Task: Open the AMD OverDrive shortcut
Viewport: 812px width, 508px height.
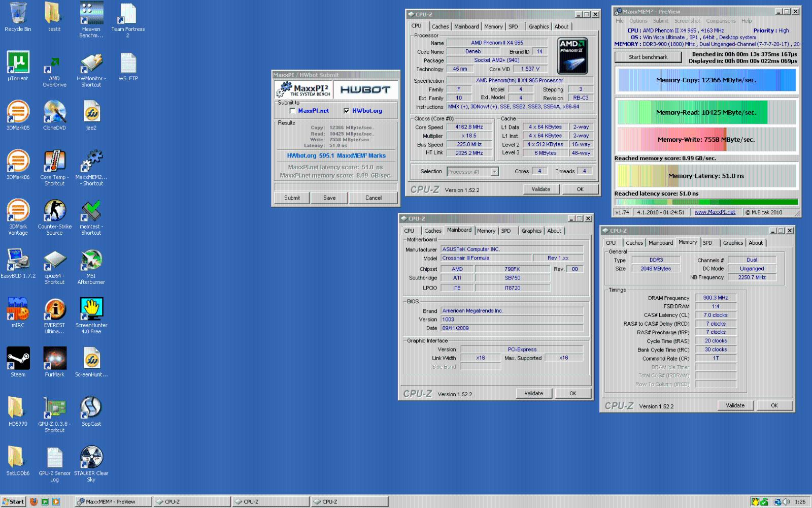Action: (54, 63)
